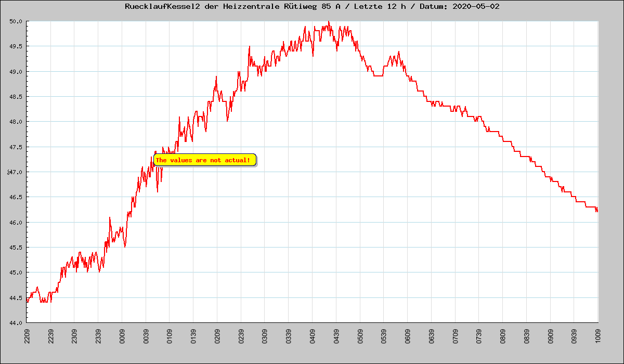Select the 1009 time label on x-axis
This screenshot has height=364, width=624.
pos(597,335)
